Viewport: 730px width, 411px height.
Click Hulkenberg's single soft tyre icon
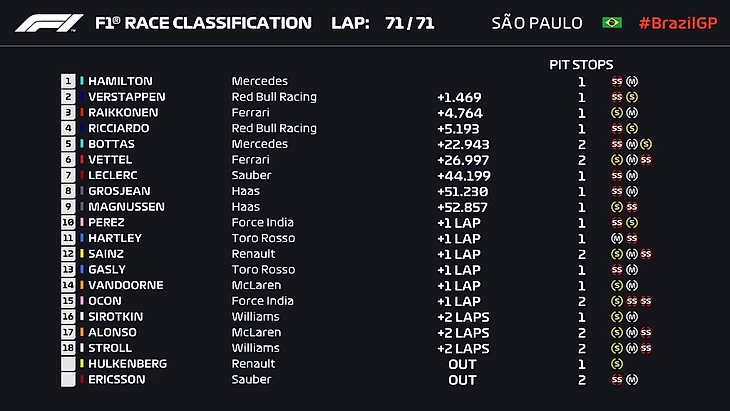(x=617, y=364)
